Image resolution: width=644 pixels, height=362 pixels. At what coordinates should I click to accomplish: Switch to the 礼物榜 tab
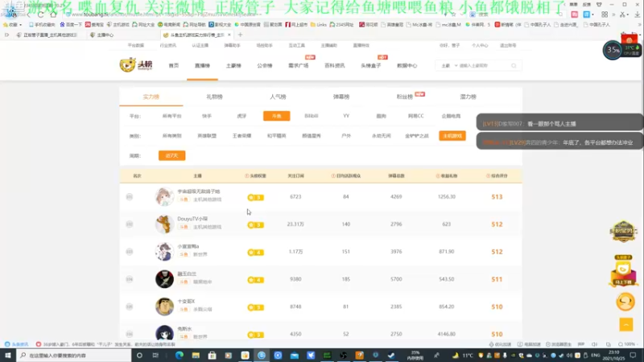[214, 97]
